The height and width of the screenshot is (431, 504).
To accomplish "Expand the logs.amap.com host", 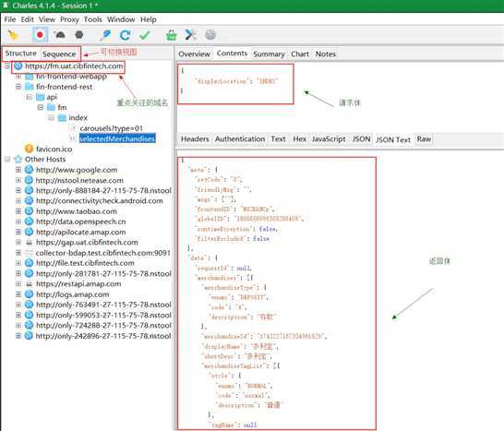I will [x=18, y=294].
